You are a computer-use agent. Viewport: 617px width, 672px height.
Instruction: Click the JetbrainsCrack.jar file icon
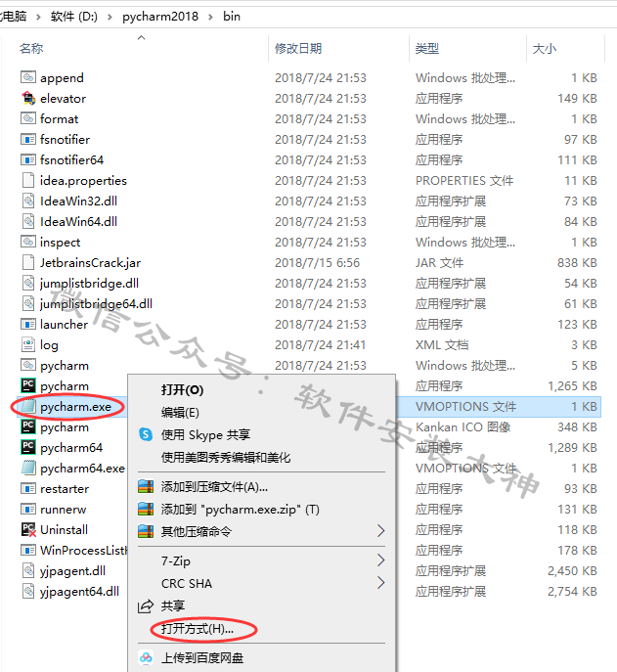(x=28, y=263)
